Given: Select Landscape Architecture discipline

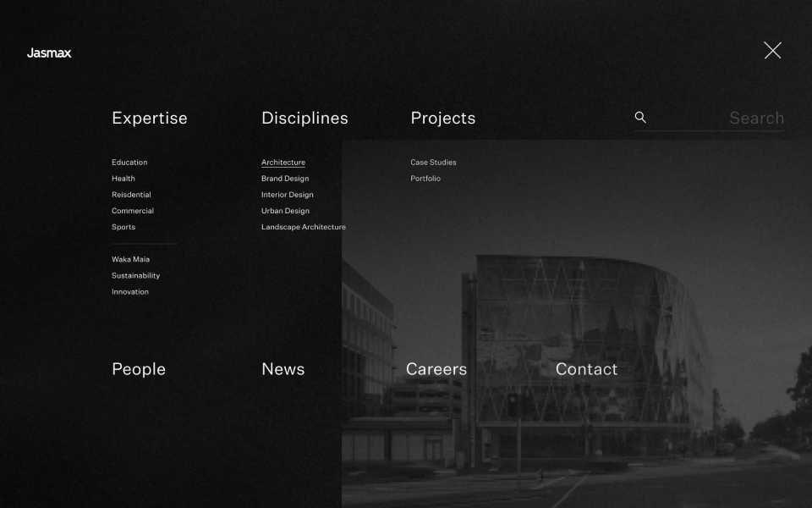Looking at the screenshot, I should coord(304,227).
